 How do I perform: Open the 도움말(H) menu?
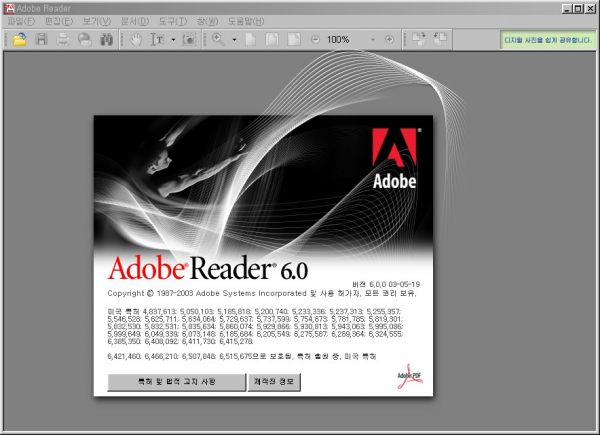coord(246,21)
